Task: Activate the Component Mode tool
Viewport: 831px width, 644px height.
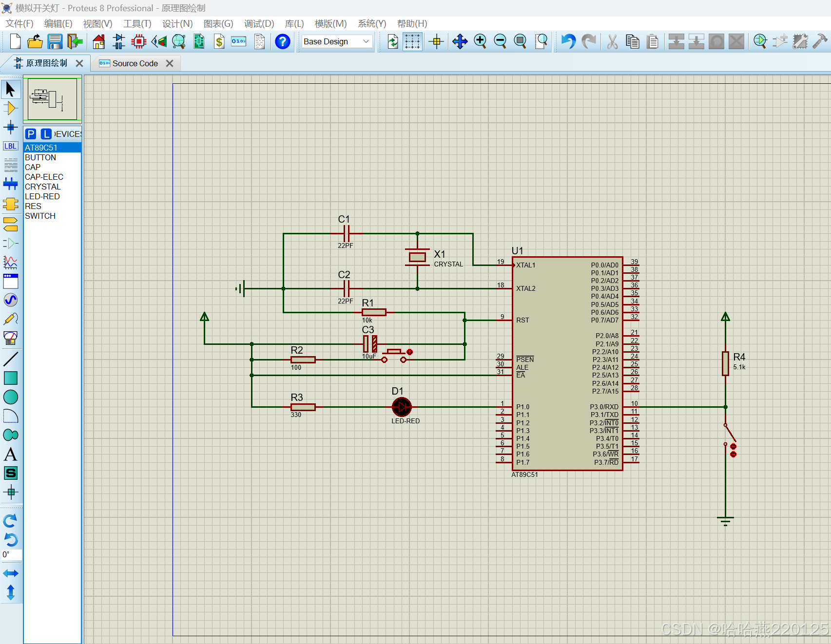Action: coord(10,108)
